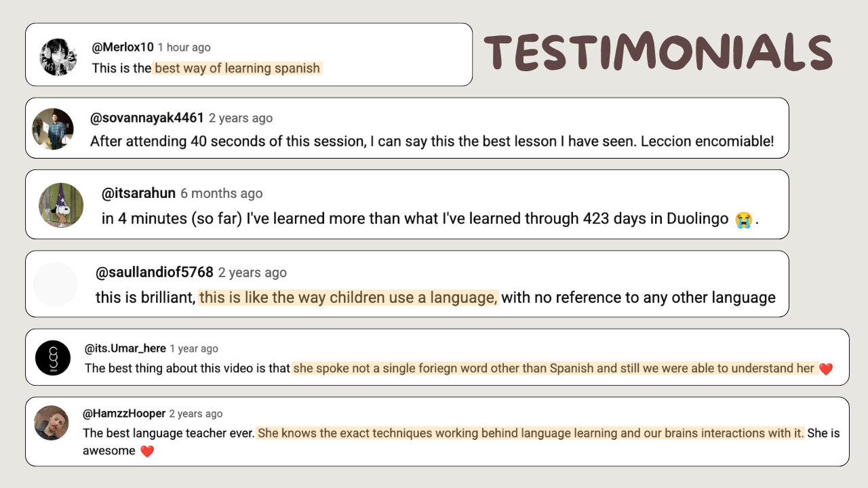Viewport: 868px width, 488px height.
Task: Click the heart next to "awesome"
Action: 147,451
